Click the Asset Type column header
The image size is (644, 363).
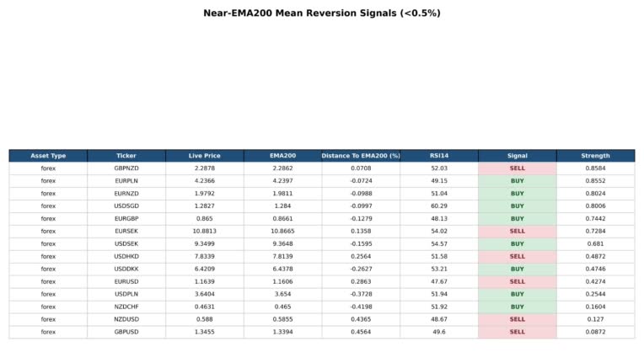48,156
